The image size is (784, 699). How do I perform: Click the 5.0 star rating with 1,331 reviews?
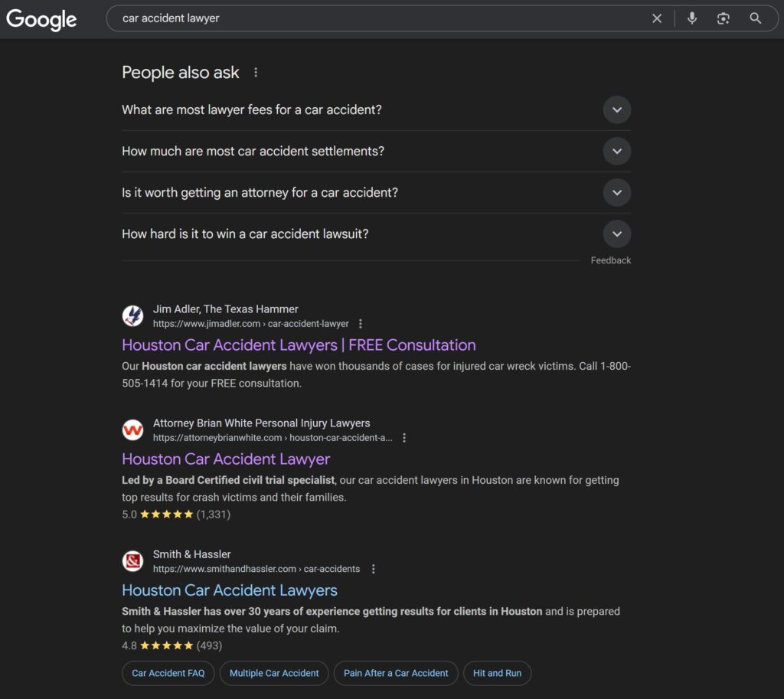pos(176,514)
